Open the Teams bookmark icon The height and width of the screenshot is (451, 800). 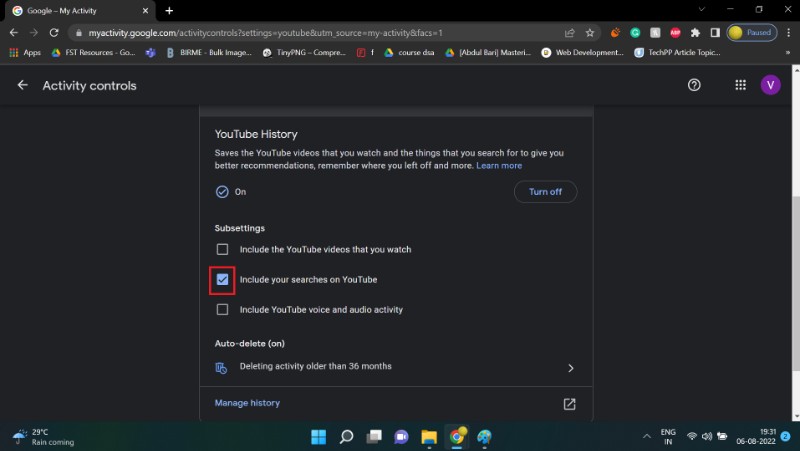click(151, 53)
